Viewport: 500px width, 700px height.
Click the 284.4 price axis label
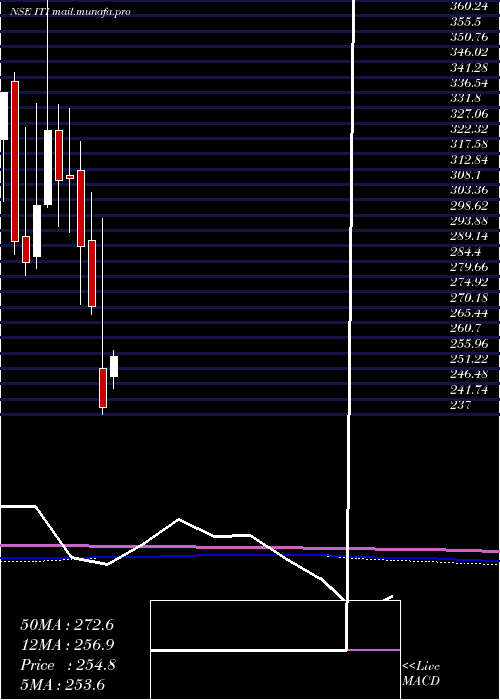coord(468,251)
